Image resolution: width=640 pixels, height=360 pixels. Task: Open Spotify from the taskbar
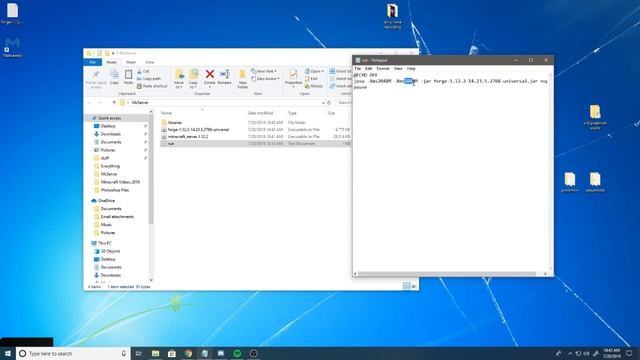(x=237, y=353)
